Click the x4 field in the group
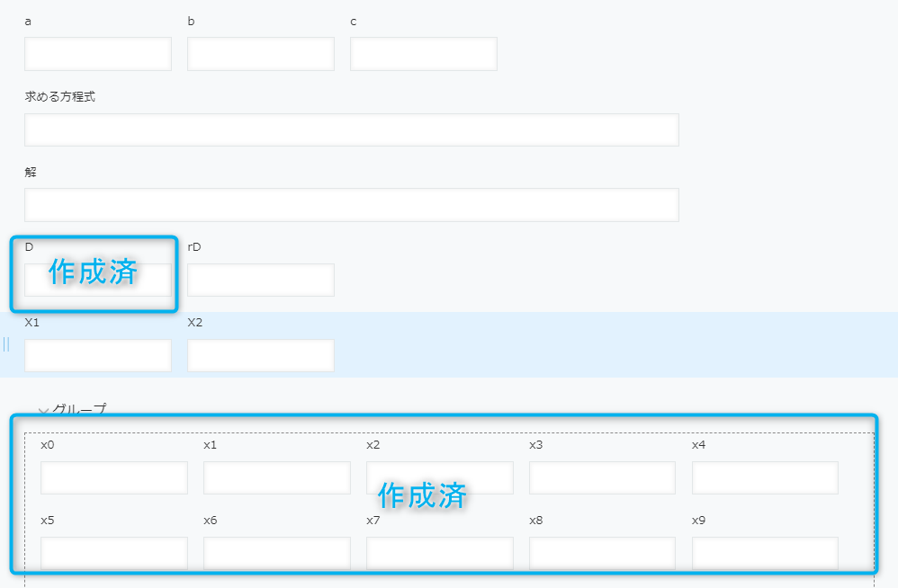The width and height of the screenshot is (898, 588). pyautogui.click(x=765, y=477)
